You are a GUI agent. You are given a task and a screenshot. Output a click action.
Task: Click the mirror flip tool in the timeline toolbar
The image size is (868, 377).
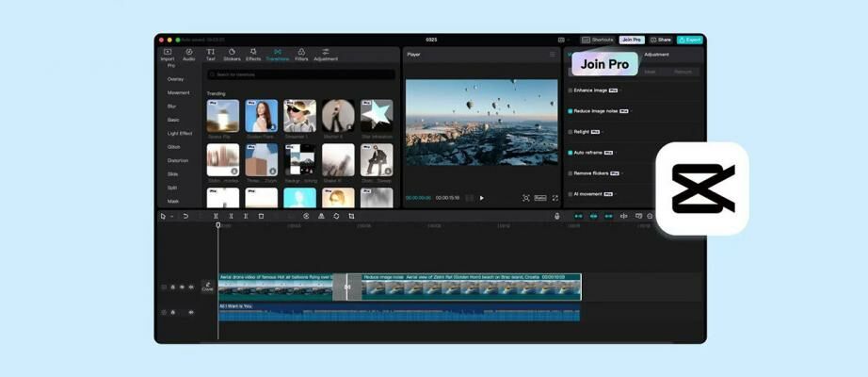tap(321, 216)
